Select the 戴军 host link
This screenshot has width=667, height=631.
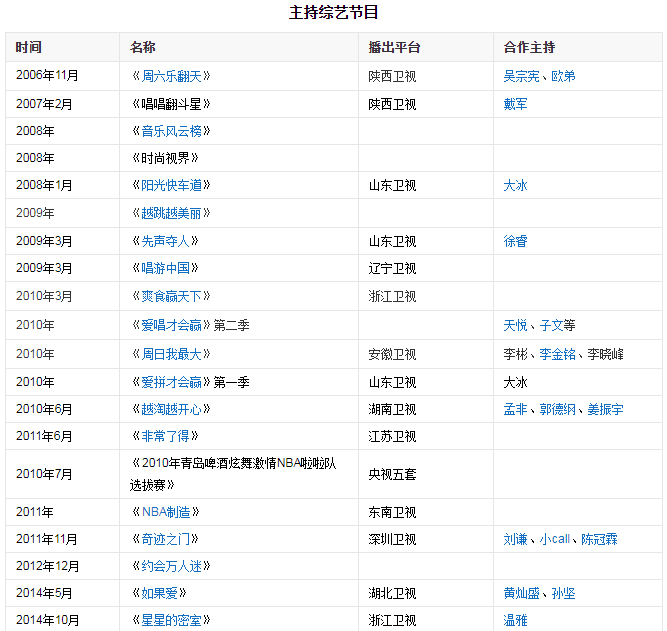pyautogui.click(x=515, y=104)
